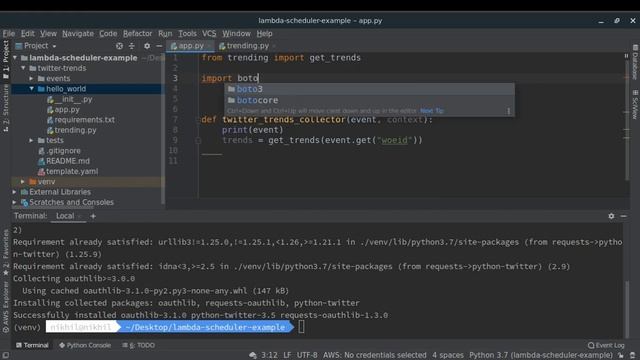The width and height of the screenshot is (640, 360).
Task: Collapse the twitter-trends folder
Action: pyautogui.click(x=23, y=68)
